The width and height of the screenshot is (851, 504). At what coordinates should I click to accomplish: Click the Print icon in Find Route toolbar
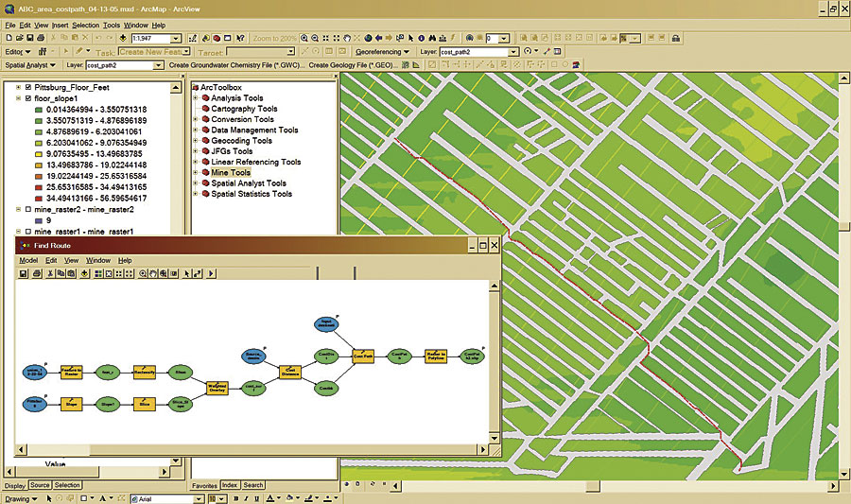click(36, 273)
